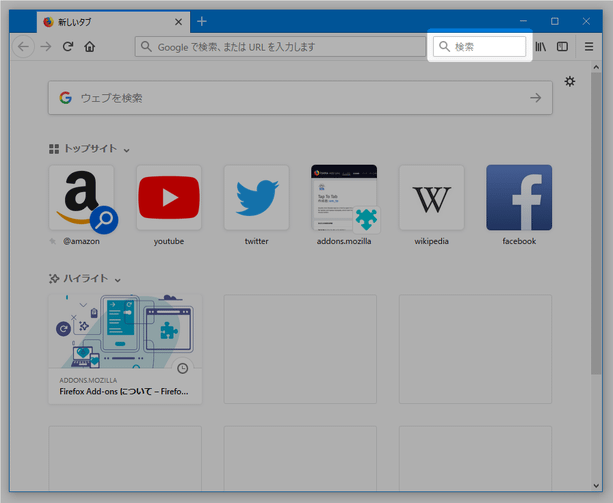Toggle the sidebar icon in toolbar
The width and height of the screenshot is (613, 503).
[562, 47]
